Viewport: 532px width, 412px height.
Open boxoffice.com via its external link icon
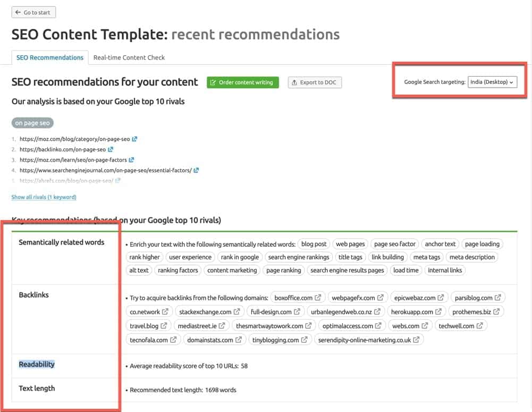(x=317, y=298)
